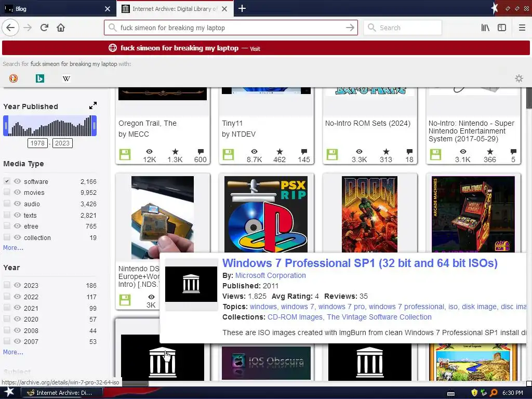
Task: Open the start menu star icon
Action: 9,393
